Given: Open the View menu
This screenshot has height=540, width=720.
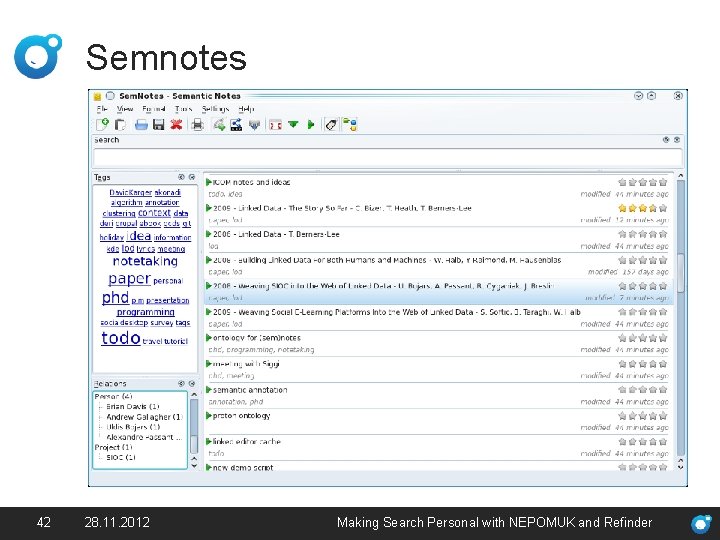Looking at the screenshot, I should 125,109.
